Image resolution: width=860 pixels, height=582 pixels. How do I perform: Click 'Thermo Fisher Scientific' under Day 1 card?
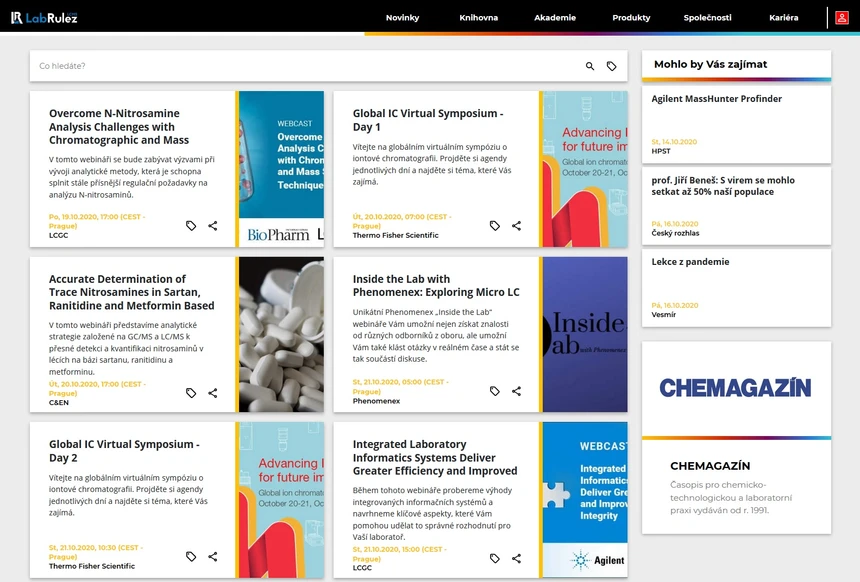pos(395,235)
